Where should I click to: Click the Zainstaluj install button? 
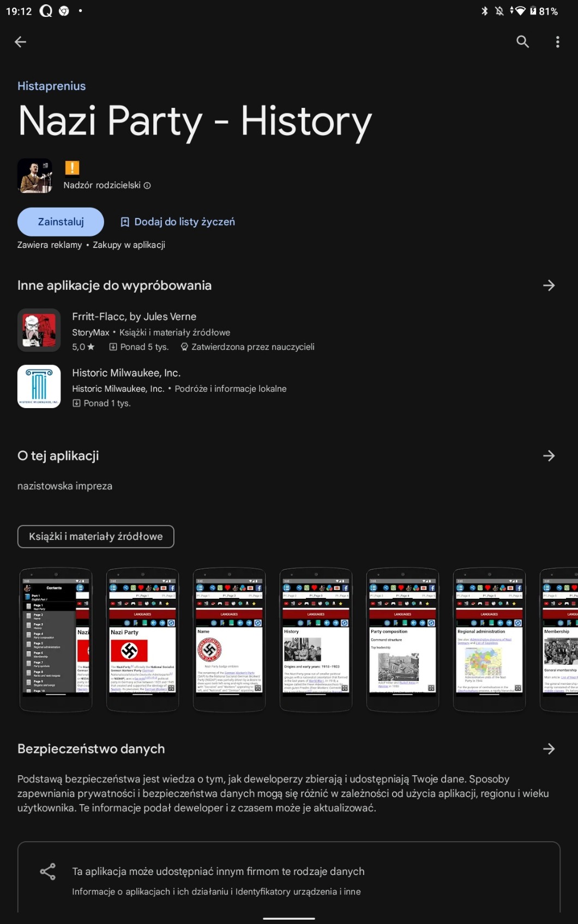coord(61,222)
